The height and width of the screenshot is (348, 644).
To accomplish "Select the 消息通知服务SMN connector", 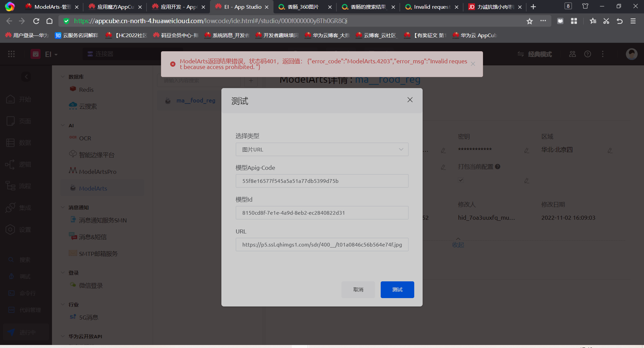I will pyautogui.click(x=102, y=220).
